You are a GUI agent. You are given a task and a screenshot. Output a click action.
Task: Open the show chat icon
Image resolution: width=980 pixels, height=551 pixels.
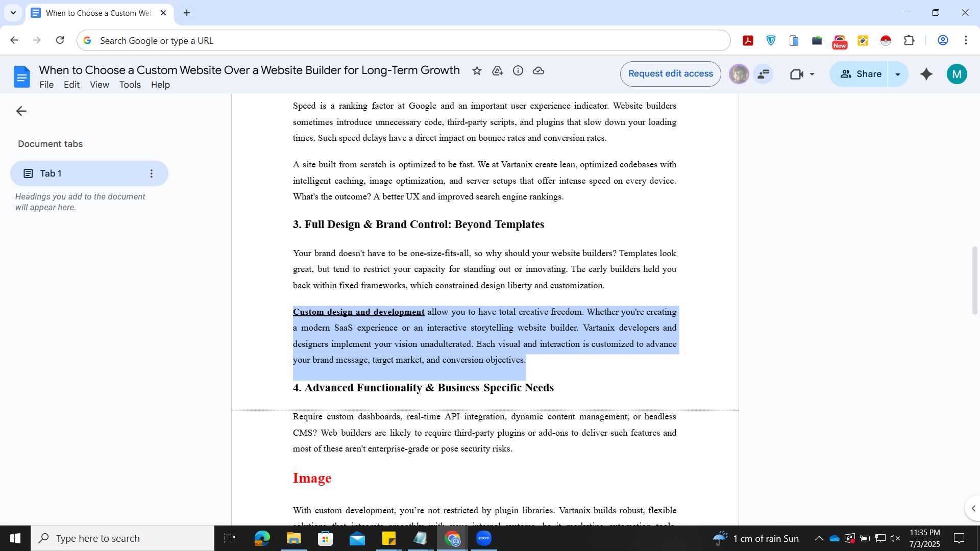point(764,74)
